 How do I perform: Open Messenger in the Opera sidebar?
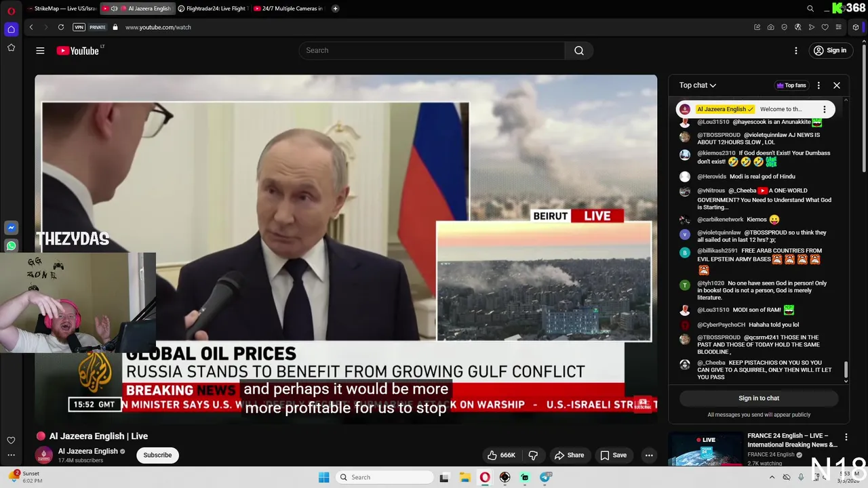tap(11, 228)
